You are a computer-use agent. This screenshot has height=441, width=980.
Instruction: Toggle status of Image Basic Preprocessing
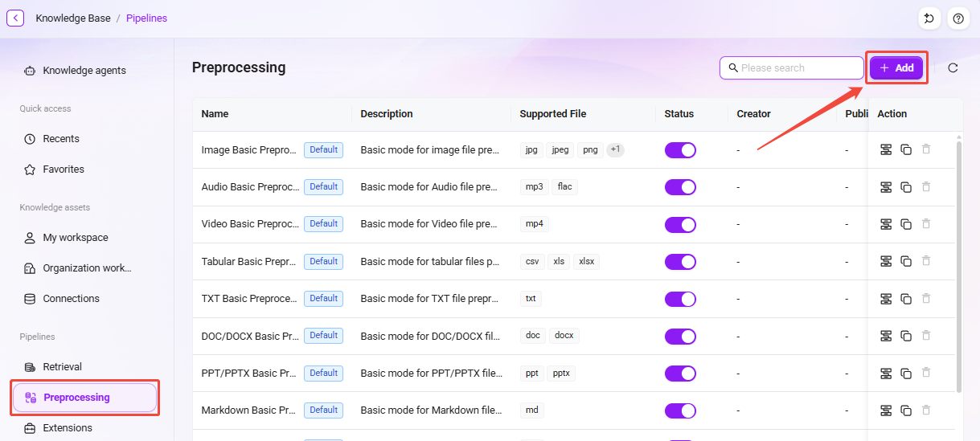pos(680,150)
